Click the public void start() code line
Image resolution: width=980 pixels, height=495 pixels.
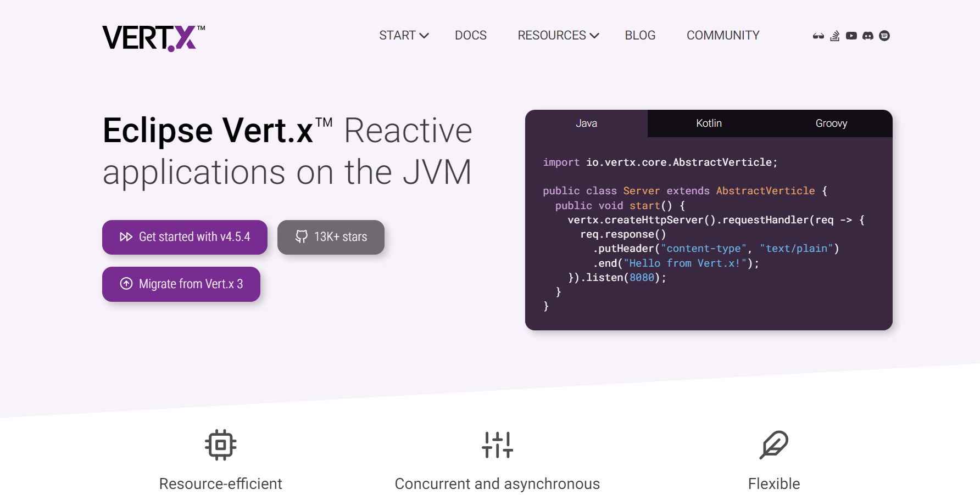pyautogui.click(x=620, y=206)
